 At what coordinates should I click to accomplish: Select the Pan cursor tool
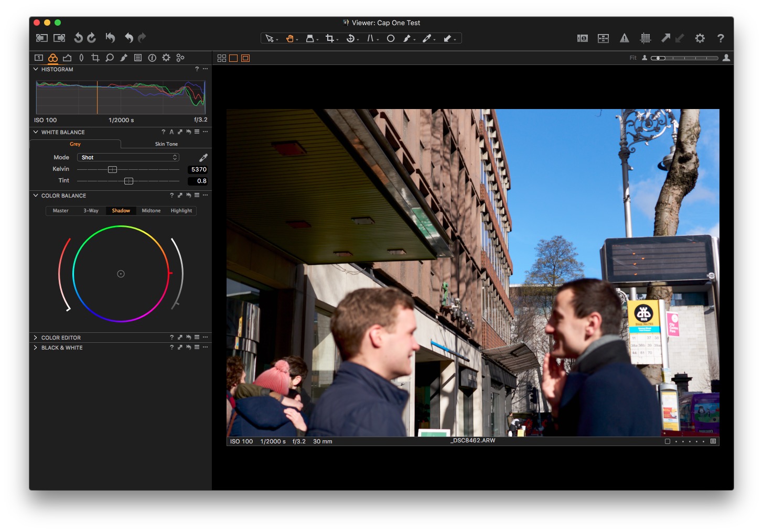[x=291, y=38]
